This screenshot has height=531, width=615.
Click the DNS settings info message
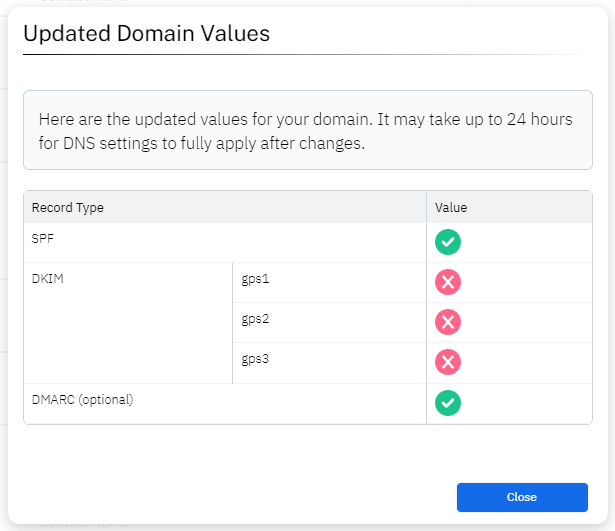tap(308, 130)
